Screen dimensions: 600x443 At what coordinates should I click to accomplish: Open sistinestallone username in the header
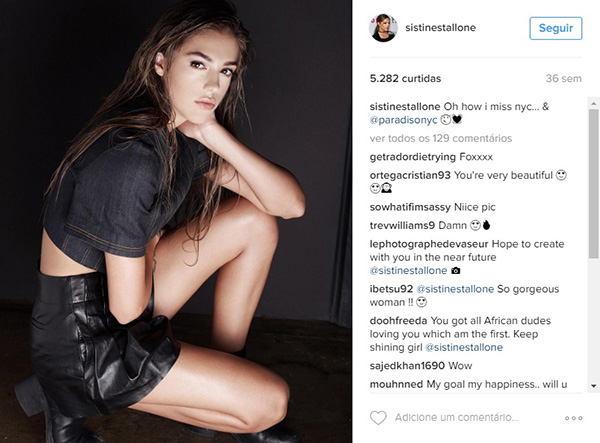pos(440,28)
